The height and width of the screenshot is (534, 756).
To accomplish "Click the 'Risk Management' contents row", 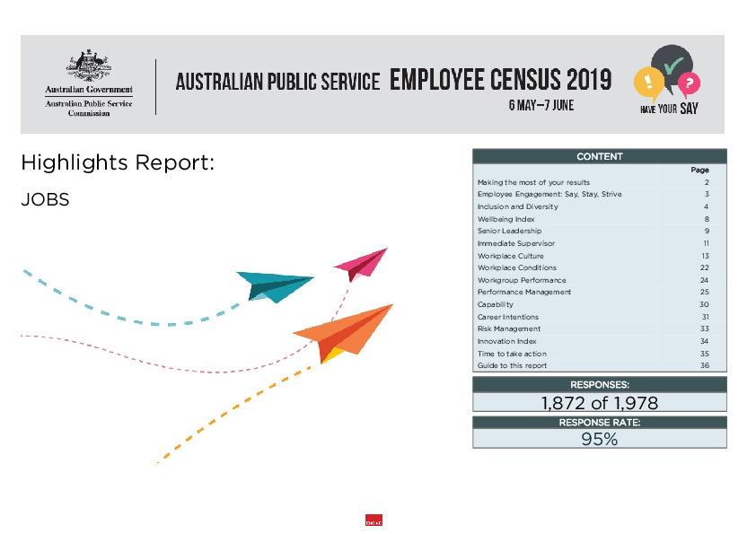I will tap(599, 328).
